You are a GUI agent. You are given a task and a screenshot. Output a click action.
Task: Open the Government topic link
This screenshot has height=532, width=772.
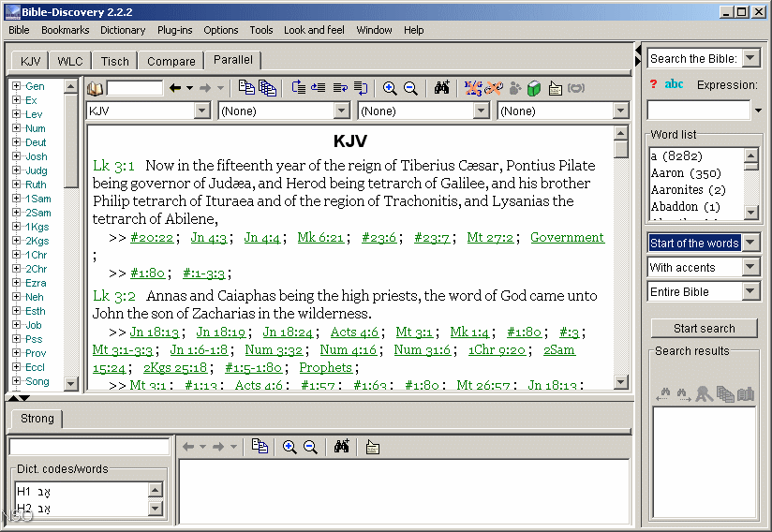pyautogui.click(x=567, y=238)
